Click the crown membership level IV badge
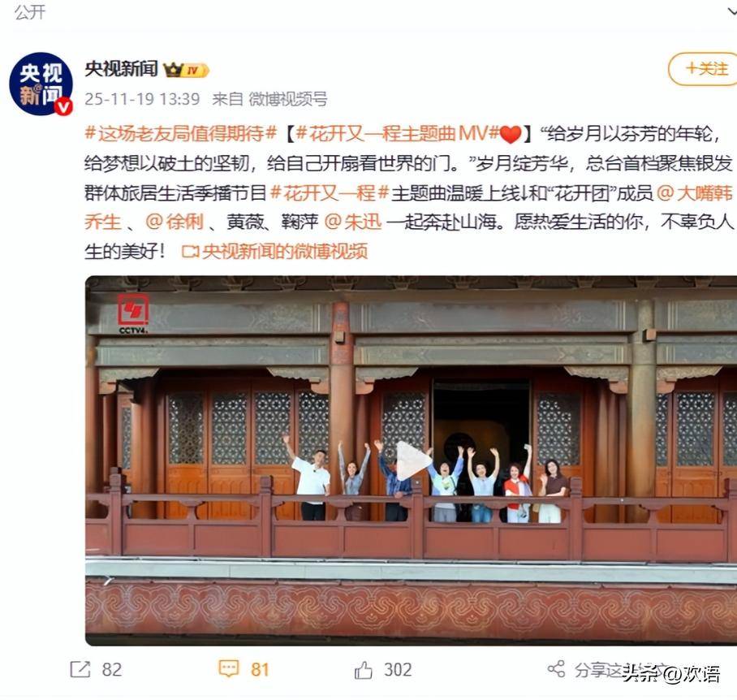 pos(186,70)
